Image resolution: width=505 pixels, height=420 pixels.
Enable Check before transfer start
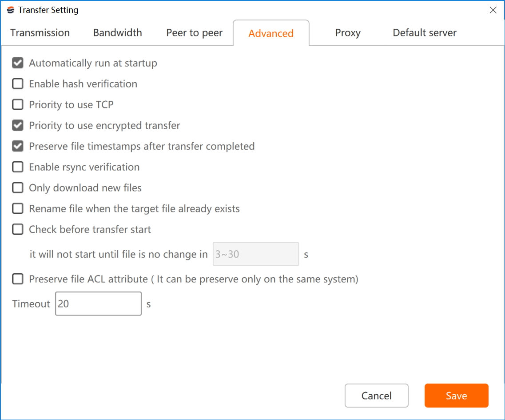tap(18, 229)
